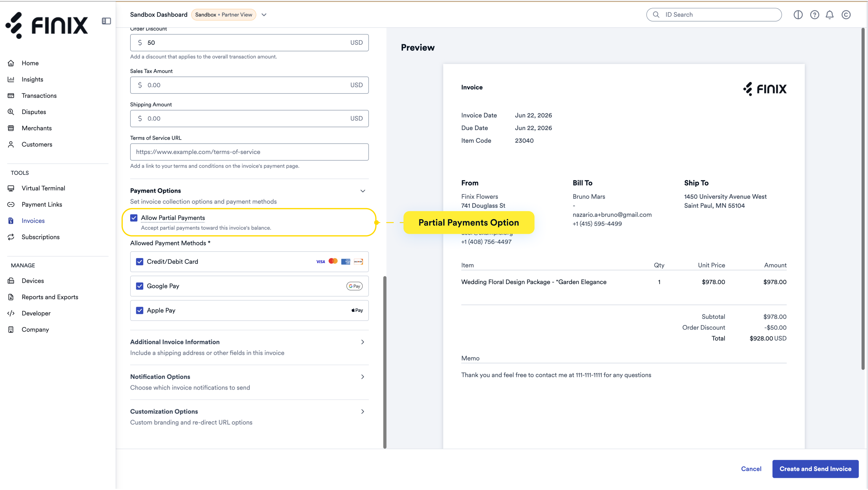Screen dimensions: 868x490
Task: Uncheck the Google Pay checkbox
Action: tap(140, 286)
